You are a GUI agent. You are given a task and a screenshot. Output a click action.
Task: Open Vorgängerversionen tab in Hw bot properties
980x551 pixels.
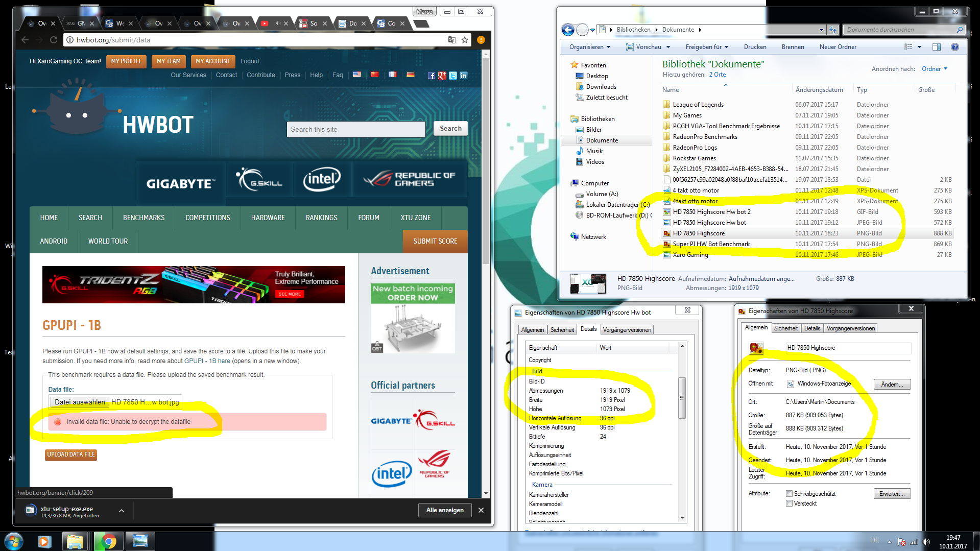[627, 330]
